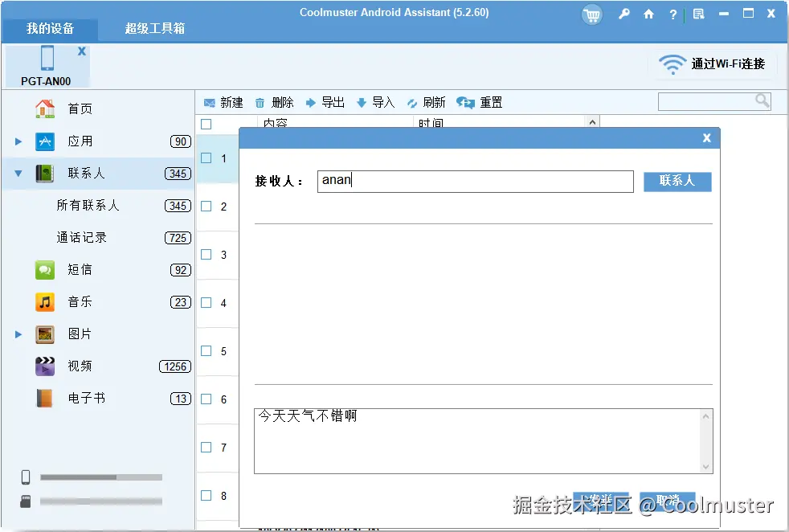
Task: Open the shopping cart icon
Action: (591, 14)
